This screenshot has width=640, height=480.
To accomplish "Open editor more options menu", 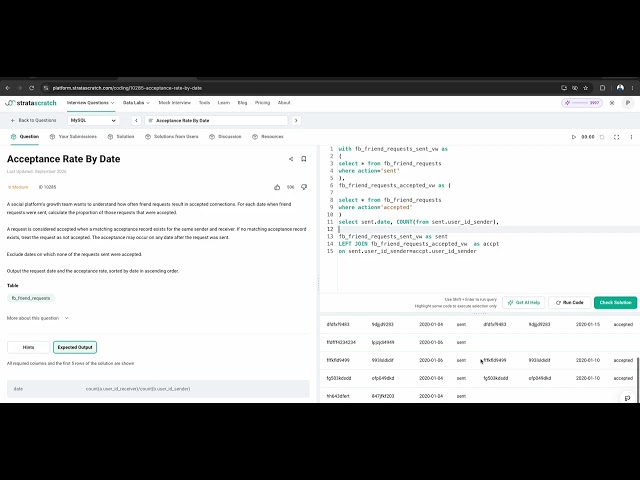I will (x=631, y=137).
